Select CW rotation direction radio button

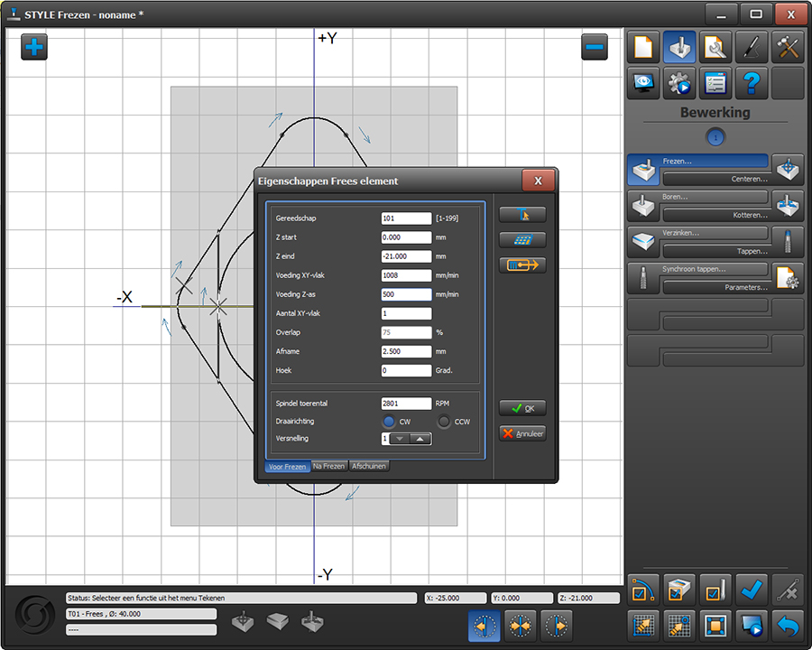(389, 422)
